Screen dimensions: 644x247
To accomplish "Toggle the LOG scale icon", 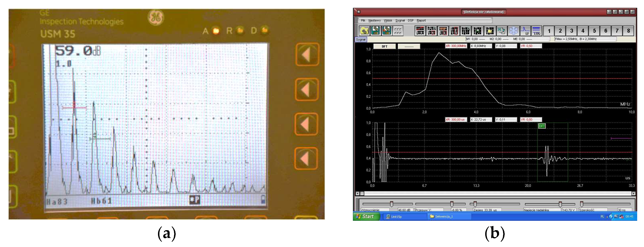I will click(537, 31).
